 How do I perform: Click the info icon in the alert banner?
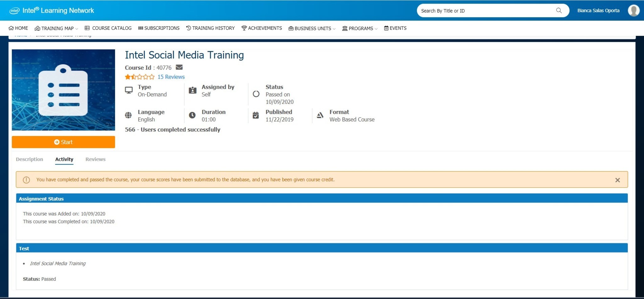tap(26, 180)
